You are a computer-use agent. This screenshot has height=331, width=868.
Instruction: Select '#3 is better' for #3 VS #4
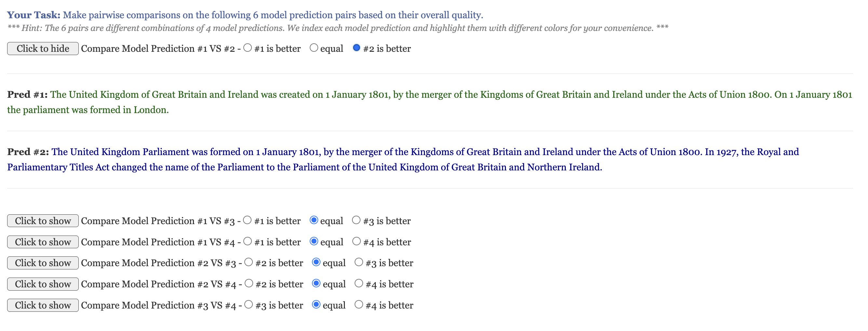point(249,304)
